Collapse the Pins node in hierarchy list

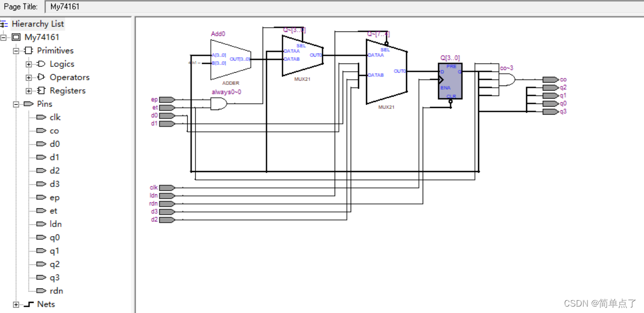[x=16, y=104]
